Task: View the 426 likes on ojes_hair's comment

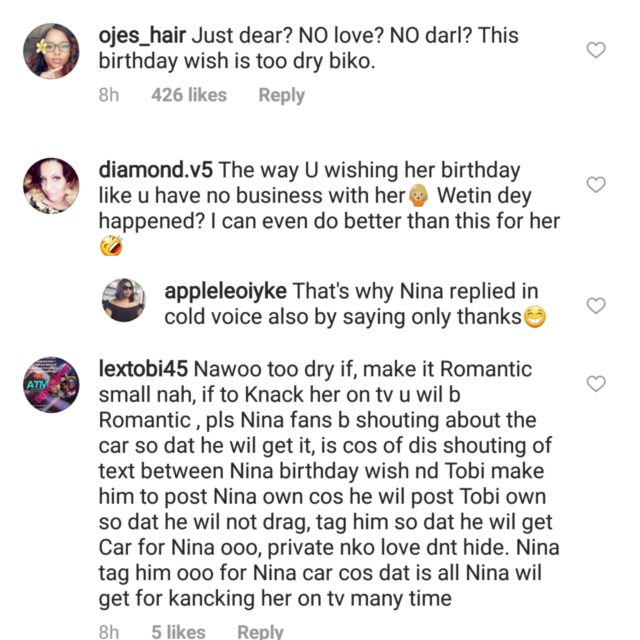Action: pyautogui.click(x=189, y=95)
